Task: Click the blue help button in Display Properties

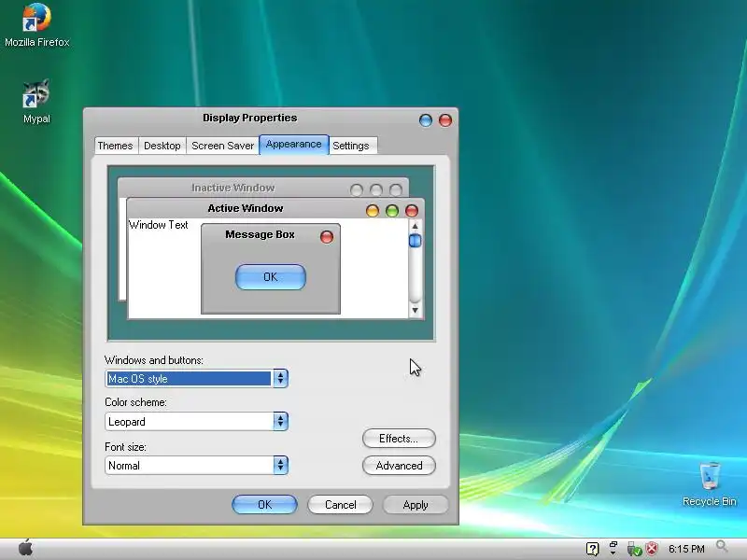Action: pos(426,120)
